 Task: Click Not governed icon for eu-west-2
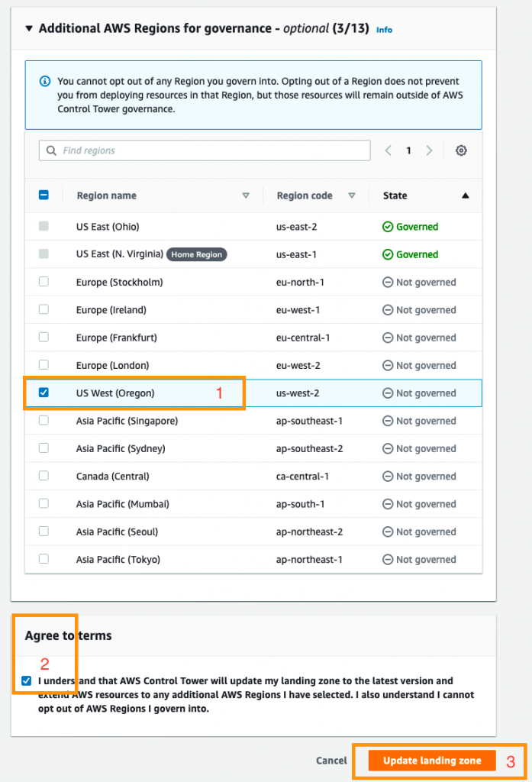click(388, 366)
